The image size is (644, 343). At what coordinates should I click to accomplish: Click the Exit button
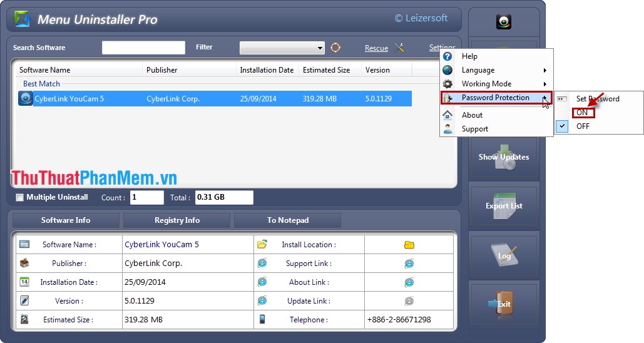(504, 304)
